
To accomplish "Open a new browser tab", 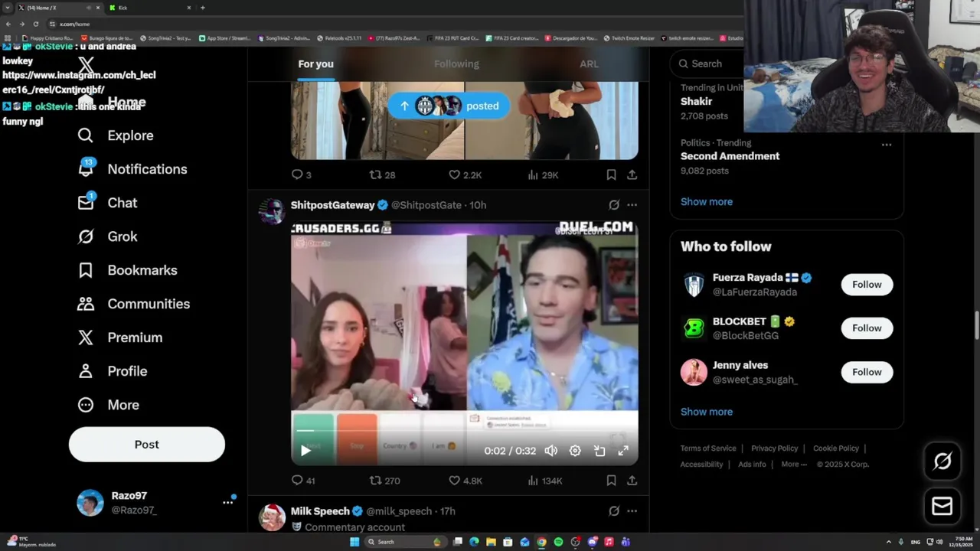I will click(x=203, y=8).
